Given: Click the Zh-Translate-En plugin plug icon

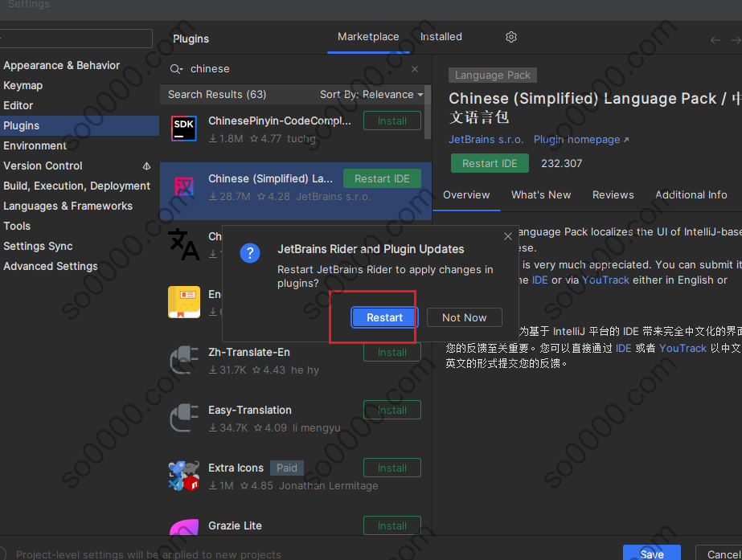Looking at the screenshot, I should coord(184,361).
